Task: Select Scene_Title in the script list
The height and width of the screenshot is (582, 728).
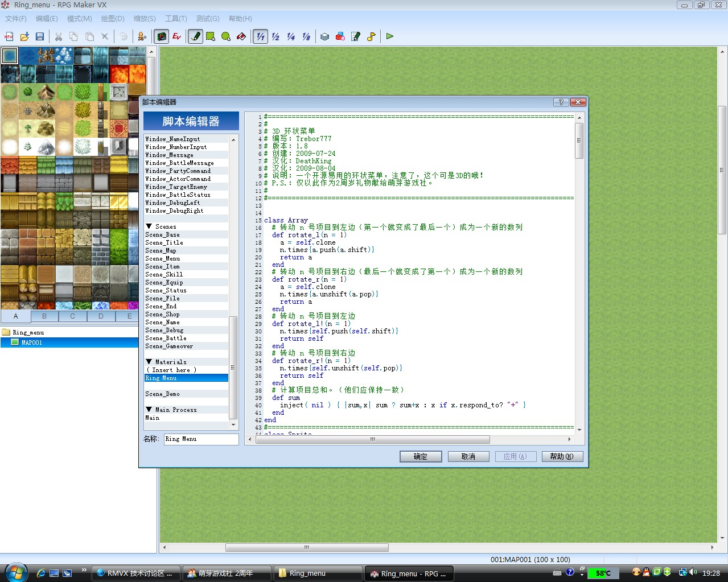Action: (186, 243)
